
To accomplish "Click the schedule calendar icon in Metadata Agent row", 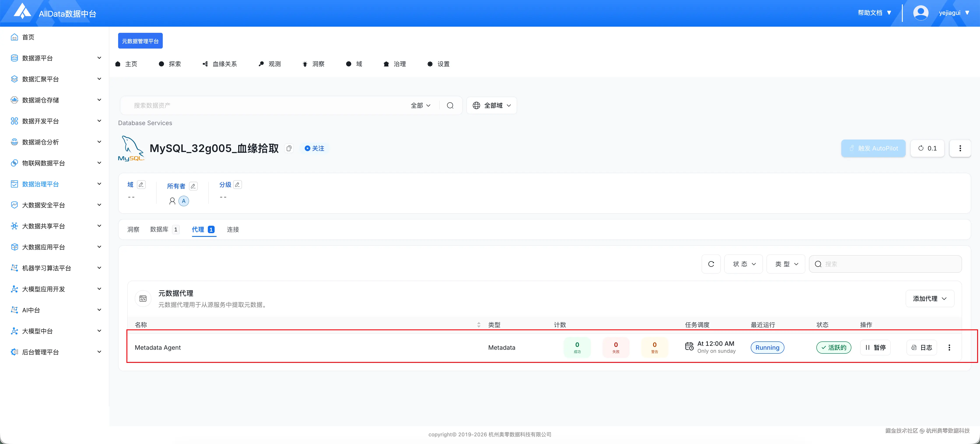I will (x=689, y=347).
